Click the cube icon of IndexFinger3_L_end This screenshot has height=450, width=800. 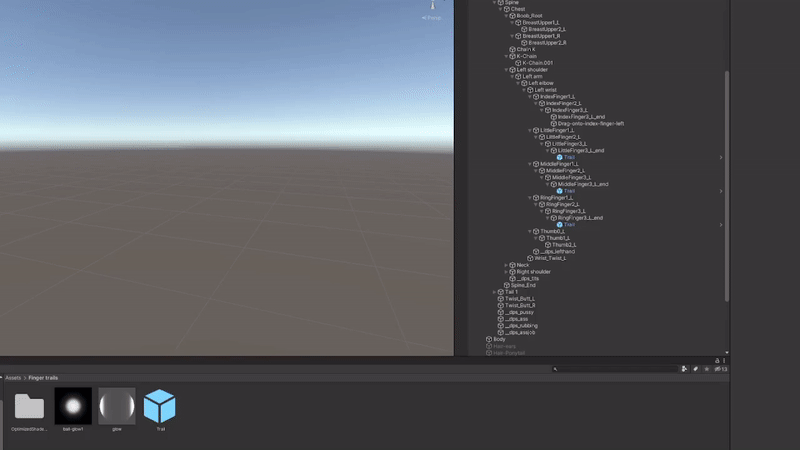pyautogui.click(x=554, y=117)
